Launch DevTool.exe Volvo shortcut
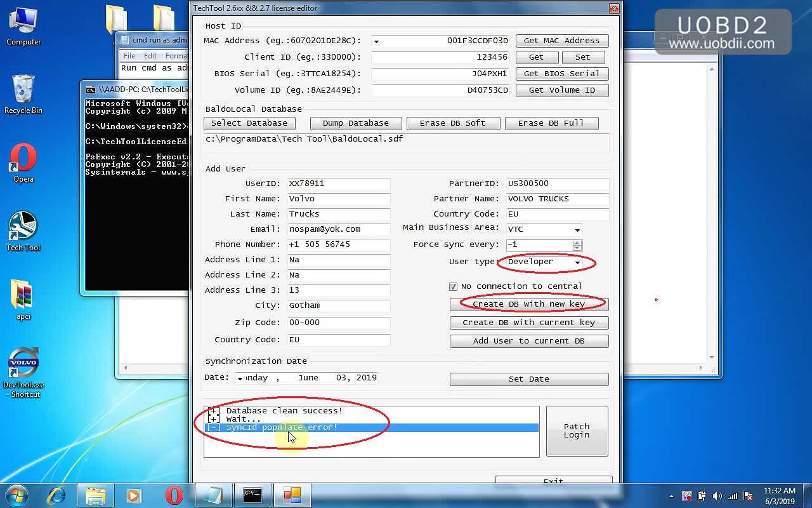 pos(23,373)
